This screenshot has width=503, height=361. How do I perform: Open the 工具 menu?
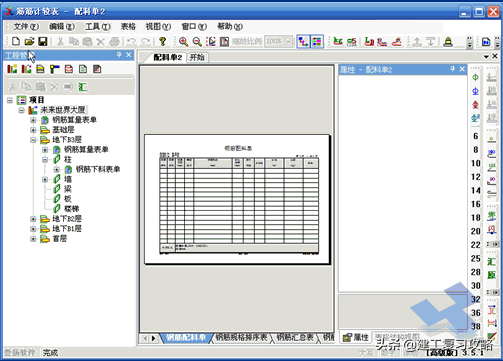tap(97, 26)
